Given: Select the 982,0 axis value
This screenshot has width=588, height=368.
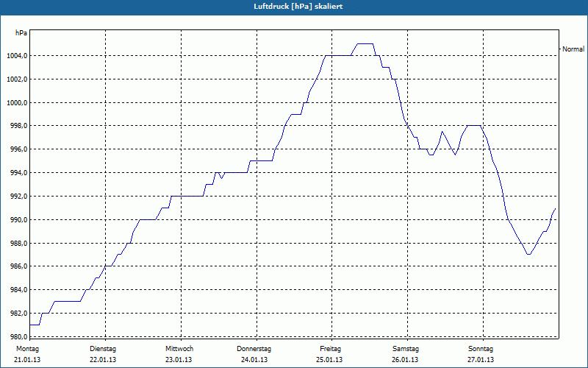Looking at the screenshot, I should [x=18, y=314].
